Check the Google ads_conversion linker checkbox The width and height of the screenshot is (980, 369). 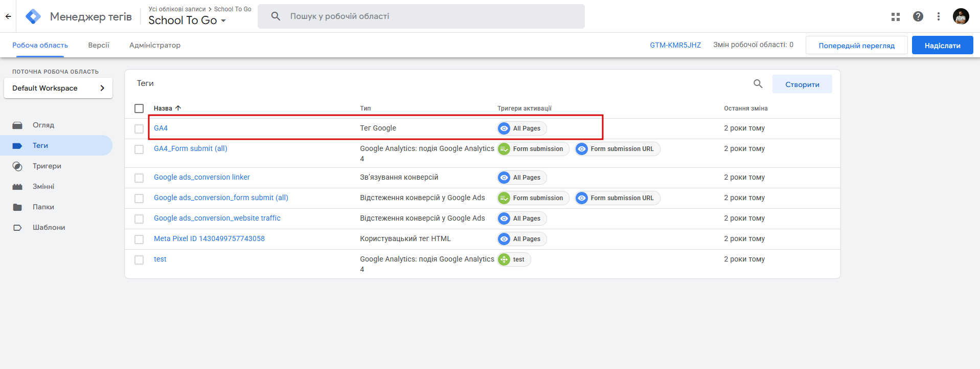(139, 178)
